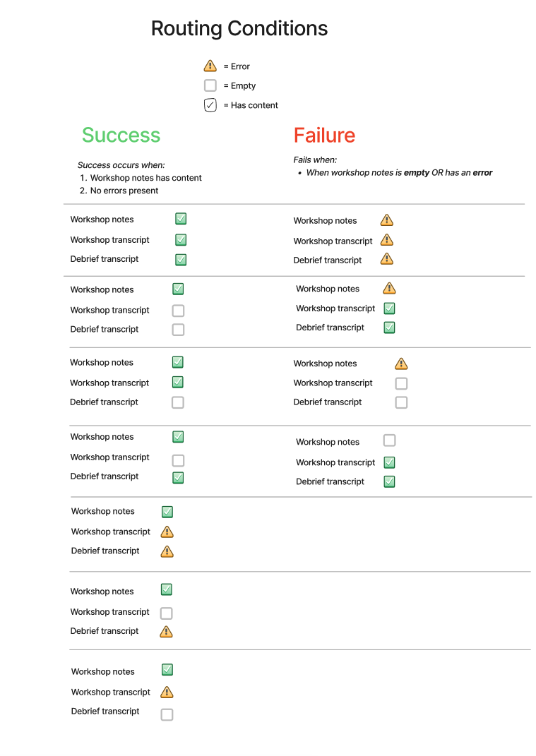Click Workshop notes warning icon above two empty Failure boxes
This screenshot has width=536, height=756.
(401, 363)
